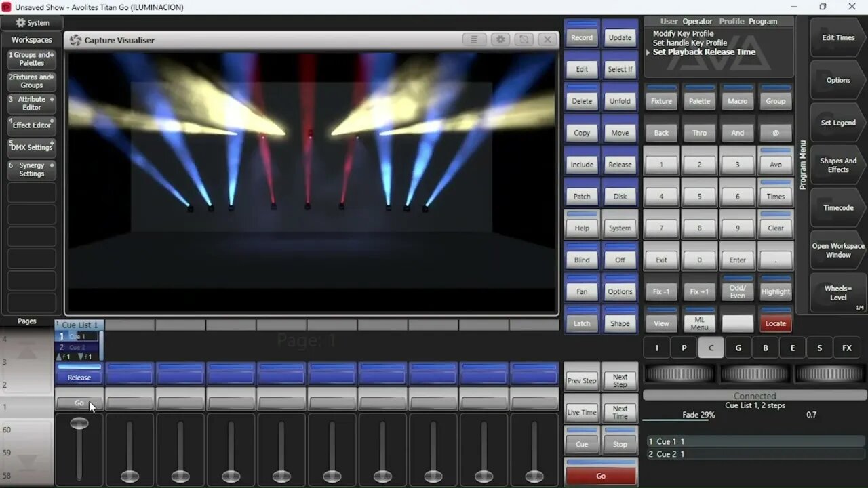Click the Timecode softkey
This screenshot has height=488, width=868.
point(838,208)
